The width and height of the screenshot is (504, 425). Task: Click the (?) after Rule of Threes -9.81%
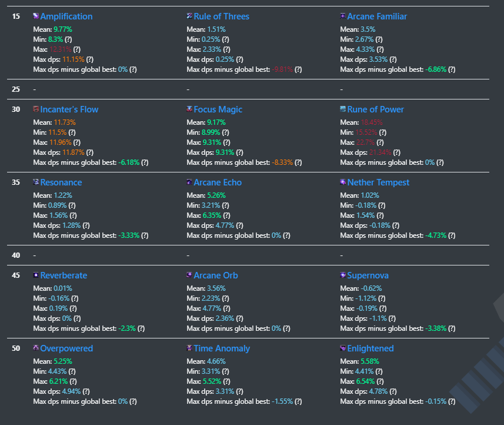[298, 69]
